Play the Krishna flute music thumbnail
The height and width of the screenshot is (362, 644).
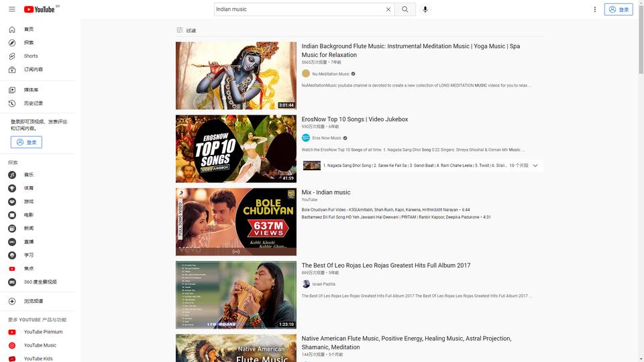point(235,76)
